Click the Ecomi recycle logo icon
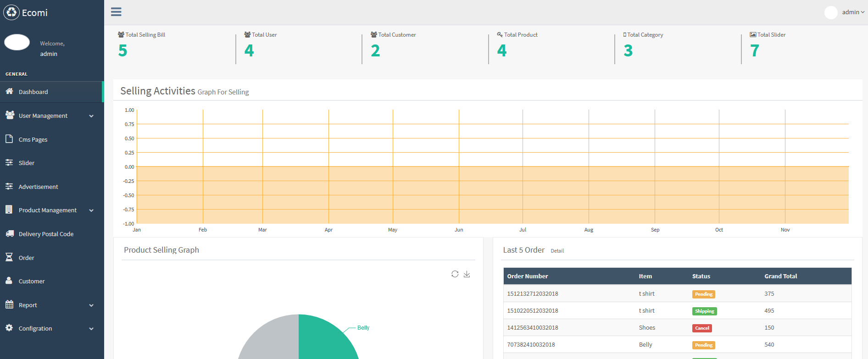Screen dimensions: 868x359 pyautogui.click(x=11, y=12)
